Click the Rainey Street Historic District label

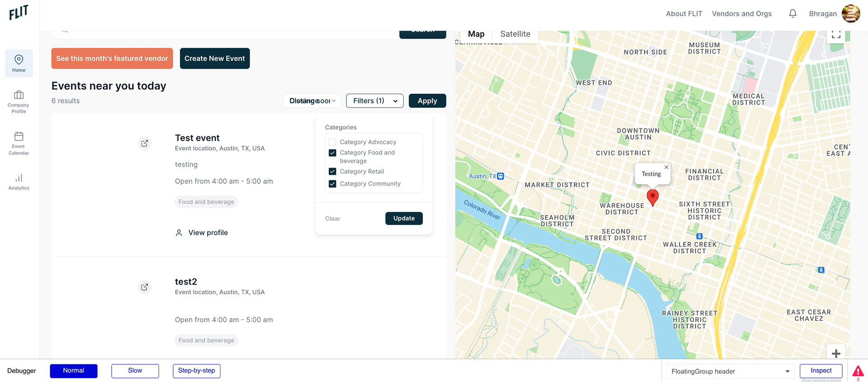point(689,320)
